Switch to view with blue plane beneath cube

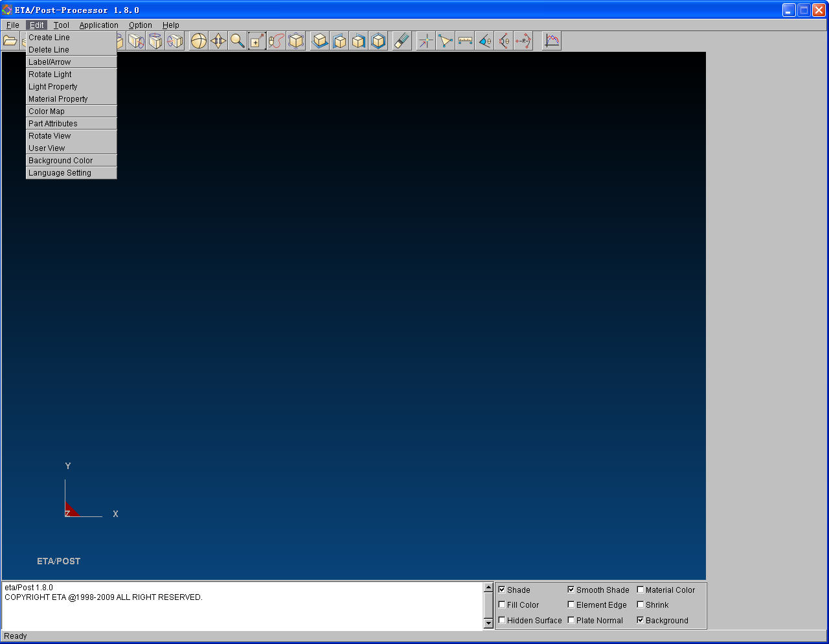tap(320, 41)
